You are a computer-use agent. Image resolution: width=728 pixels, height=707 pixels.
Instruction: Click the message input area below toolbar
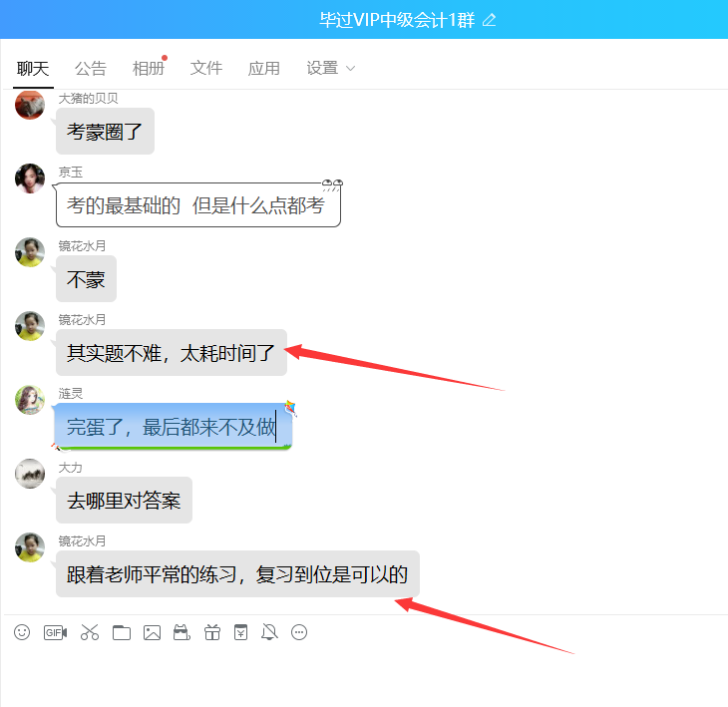(x=364, y=678)
